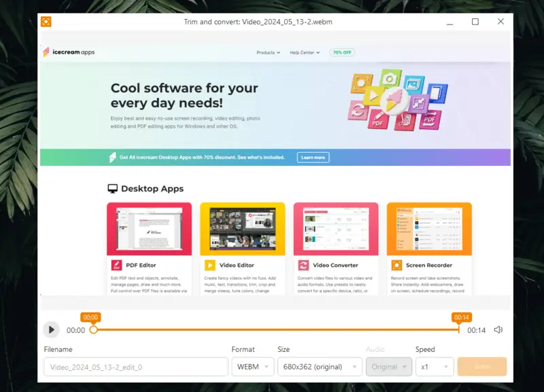Click the Video Editor title link

pos(237,265)
